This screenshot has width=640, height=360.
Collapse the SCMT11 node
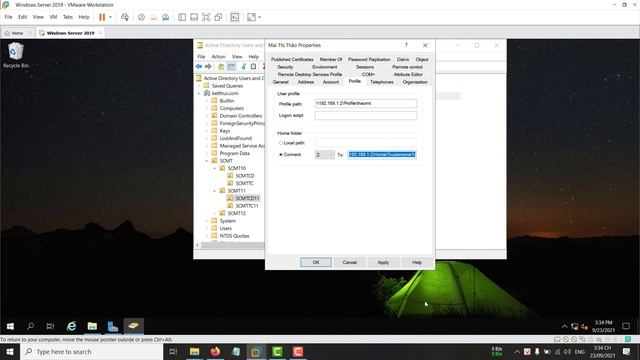[215, 191]
